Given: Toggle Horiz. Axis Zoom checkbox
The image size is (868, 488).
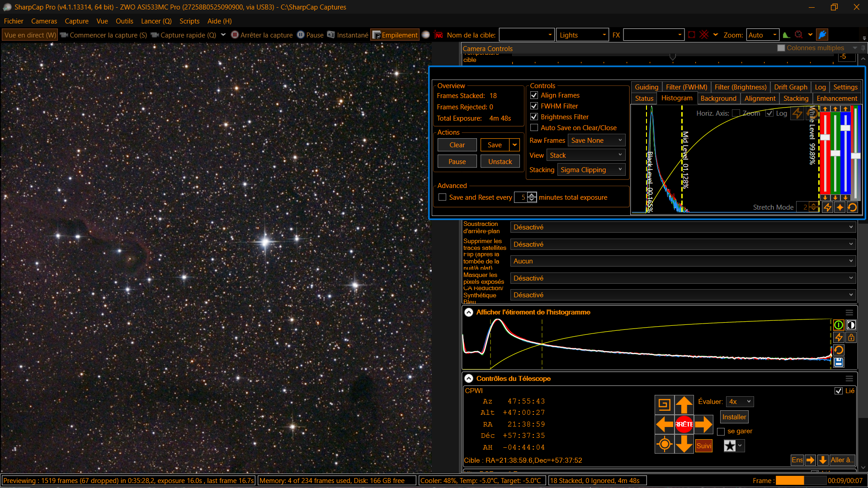Looking at the screenshot, I should pyautogui.click(x=736, y=113).
